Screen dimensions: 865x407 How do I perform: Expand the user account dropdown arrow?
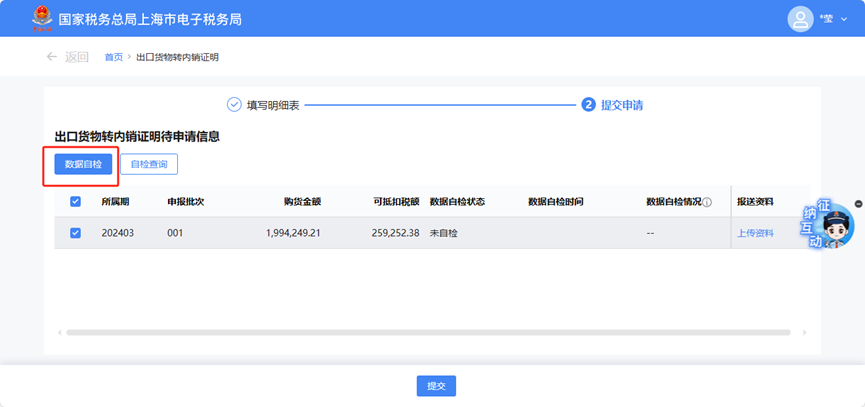(x=843, y=19)
